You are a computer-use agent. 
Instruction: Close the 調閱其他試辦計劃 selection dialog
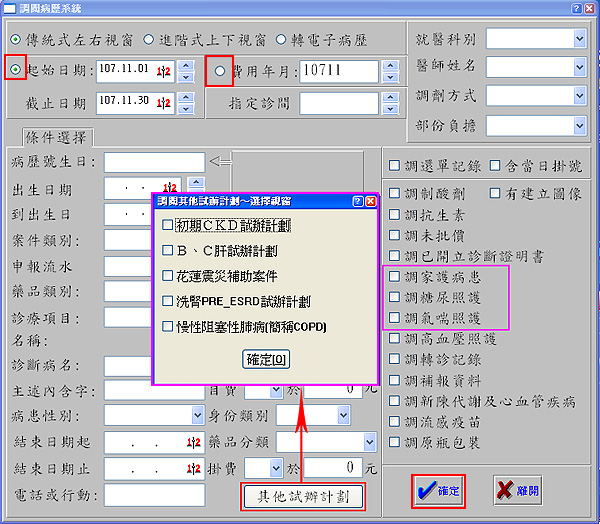click(x=371, y=201)
